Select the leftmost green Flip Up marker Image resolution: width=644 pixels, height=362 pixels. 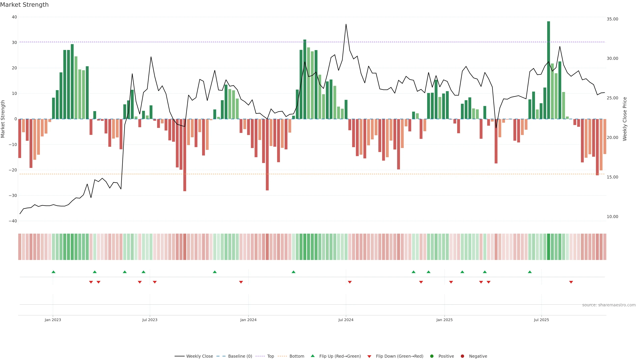click(53, 272)
